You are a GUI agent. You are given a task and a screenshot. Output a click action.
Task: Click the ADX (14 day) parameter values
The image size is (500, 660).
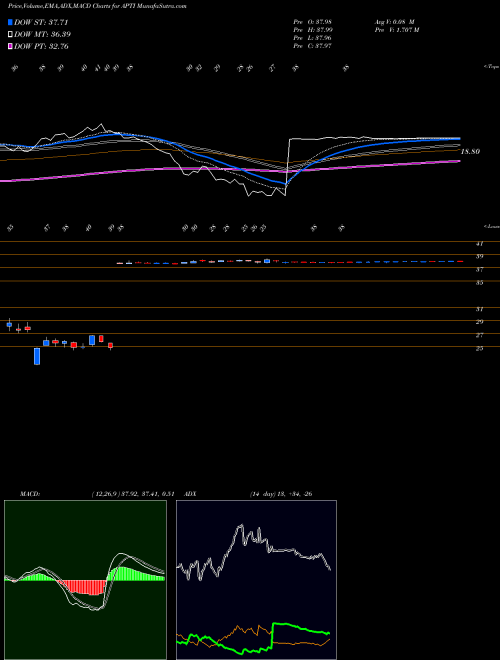click(x=281, y=494)
